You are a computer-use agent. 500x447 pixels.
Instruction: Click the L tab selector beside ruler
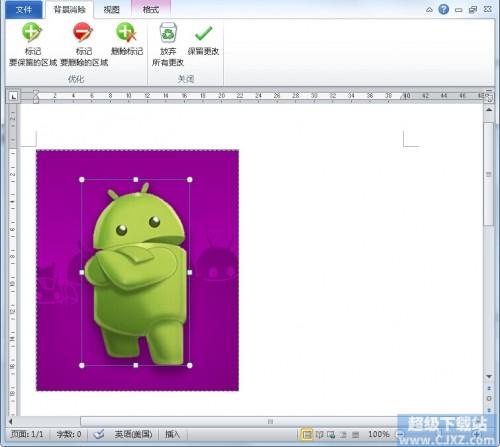13,97
